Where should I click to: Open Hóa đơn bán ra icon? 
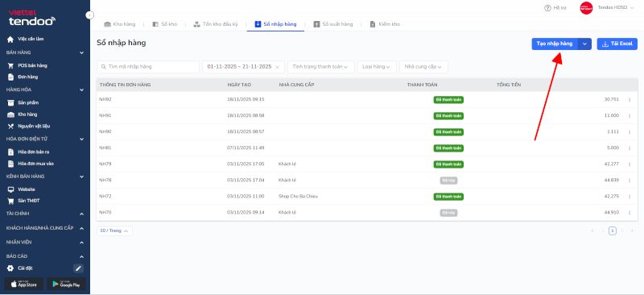(10, 152)
